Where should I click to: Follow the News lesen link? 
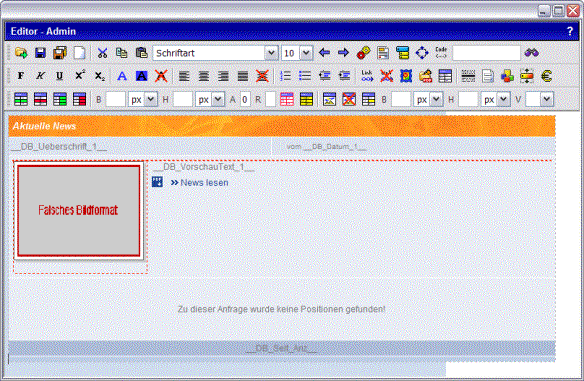[204, 183]
